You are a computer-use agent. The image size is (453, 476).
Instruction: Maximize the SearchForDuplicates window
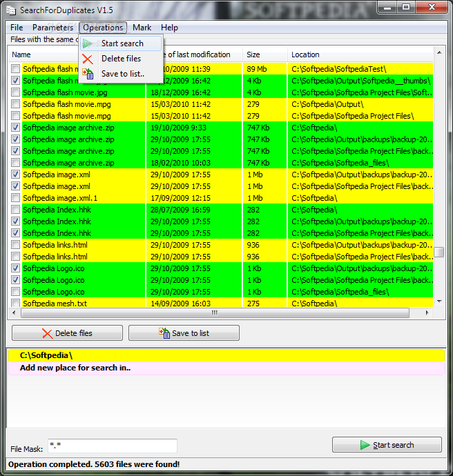pos(406,7)
